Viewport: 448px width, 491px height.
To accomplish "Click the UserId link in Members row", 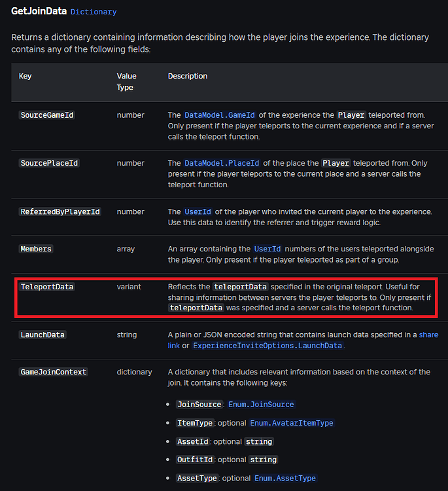I will click(x=267, y=249).
